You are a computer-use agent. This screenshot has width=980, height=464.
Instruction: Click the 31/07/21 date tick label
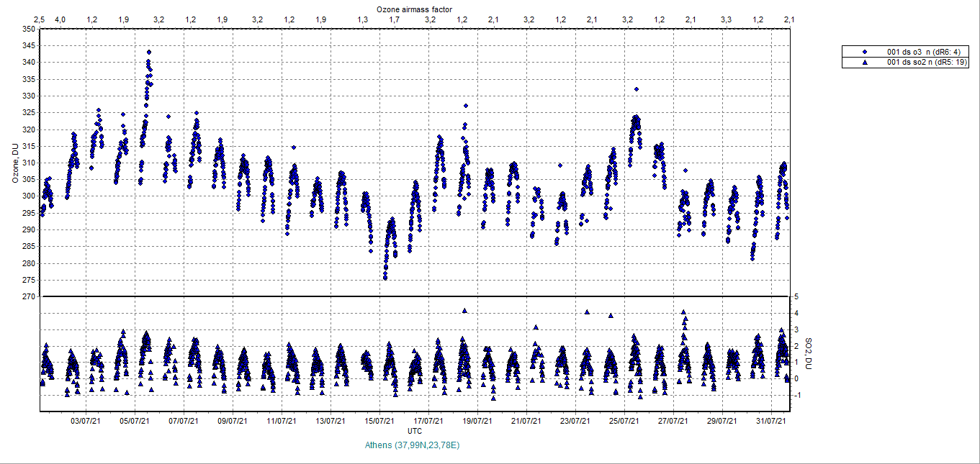[771, 421]
